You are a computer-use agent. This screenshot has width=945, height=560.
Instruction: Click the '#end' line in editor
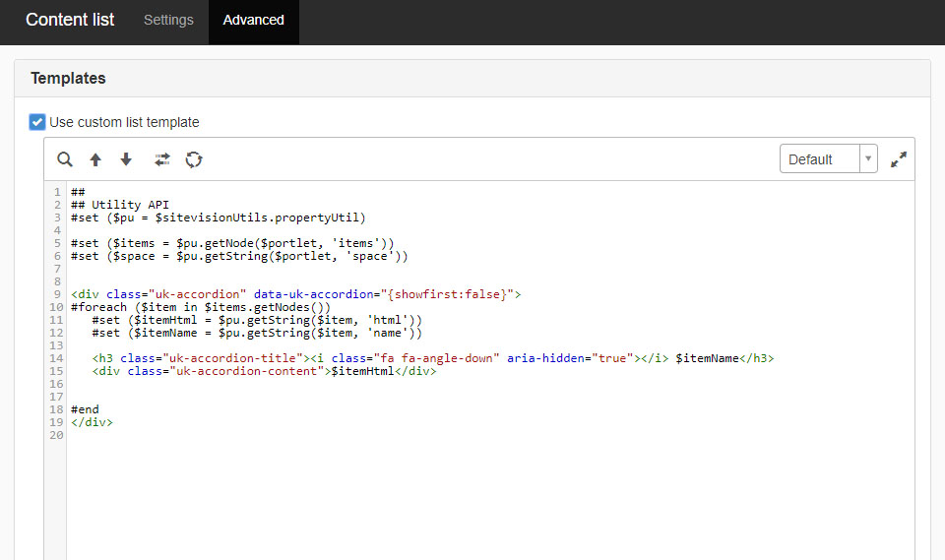coord(85,409)
